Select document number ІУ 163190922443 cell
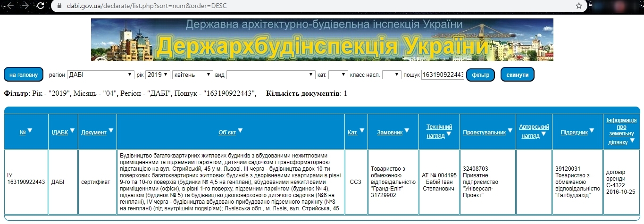 coord(26,183)
